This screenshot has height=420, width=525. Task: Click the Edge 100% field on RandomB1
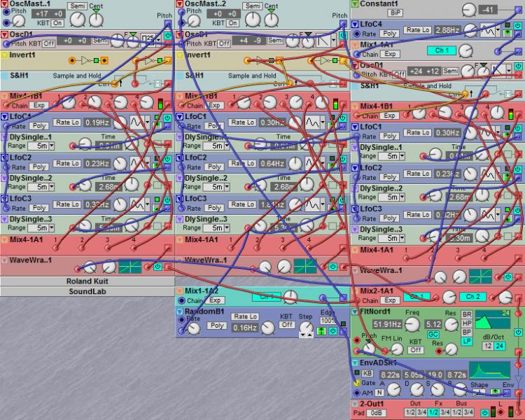click(328, 321)
